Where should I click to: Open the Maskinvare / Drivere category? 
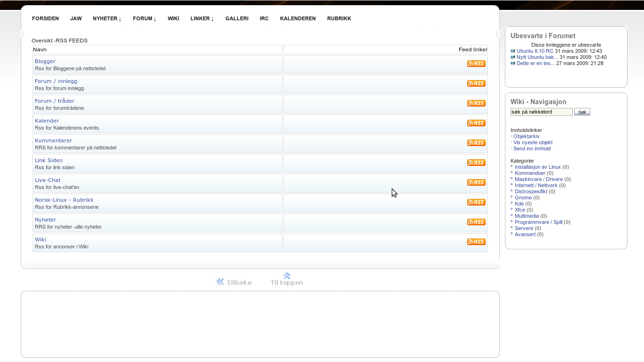[539, 179]
